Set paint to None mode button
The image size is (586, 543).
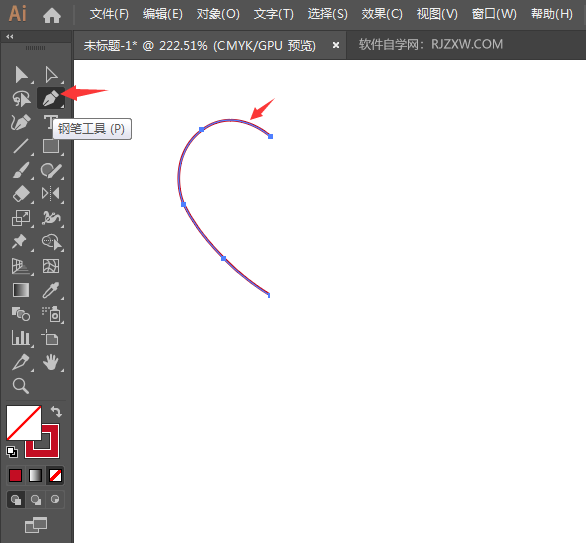(55, 476)
